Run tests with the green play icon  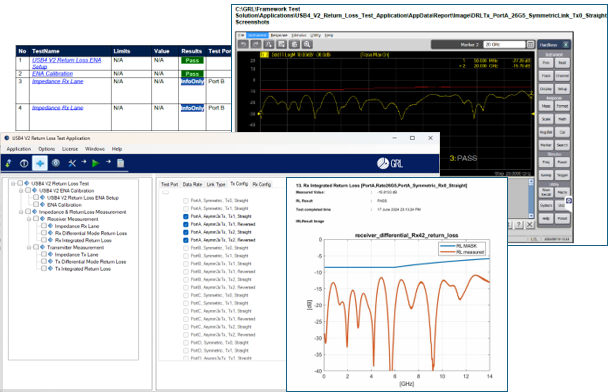tap(95, 163)
